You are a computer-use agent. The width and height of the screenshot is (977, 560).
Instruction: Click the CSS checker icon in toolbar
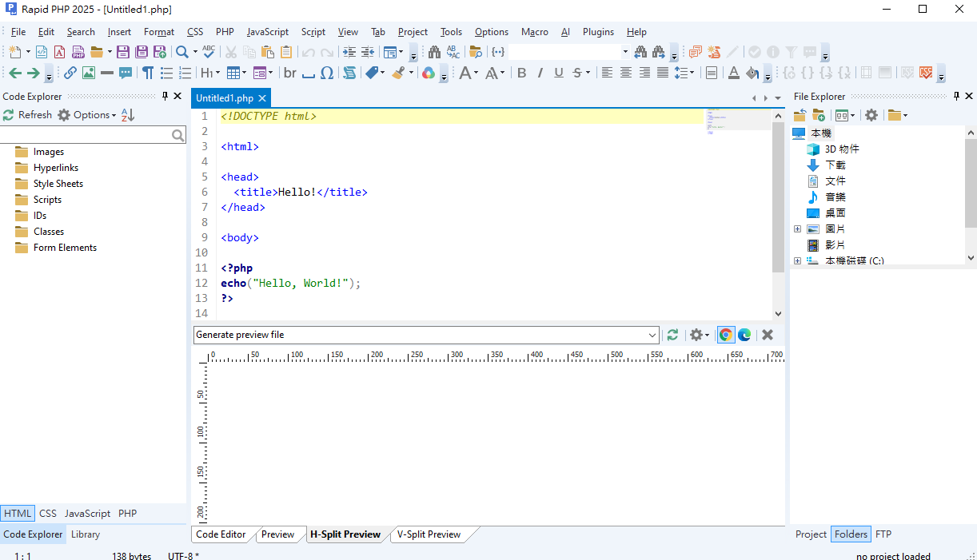click(x=926, y=73)
